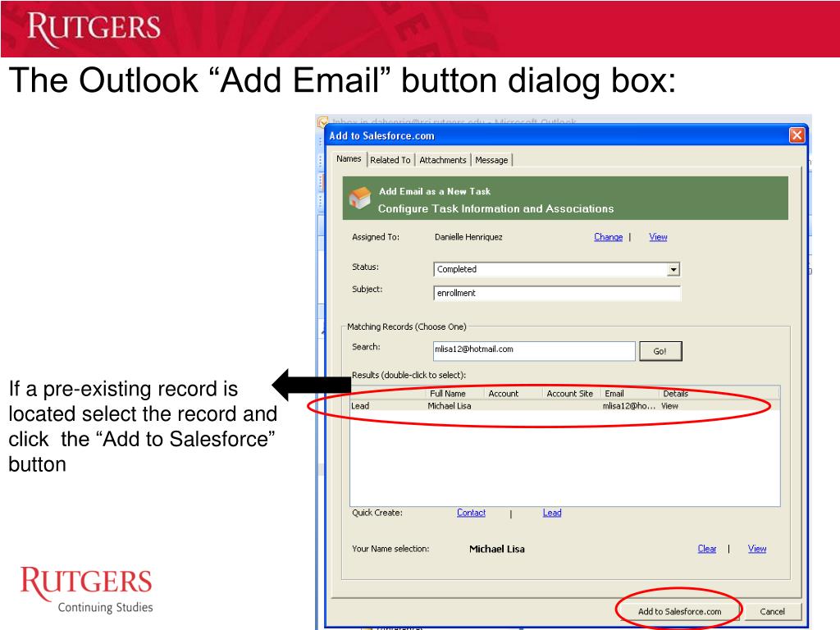
Task: Click View in the Michael Lisa row
Action: coord(669,406)
